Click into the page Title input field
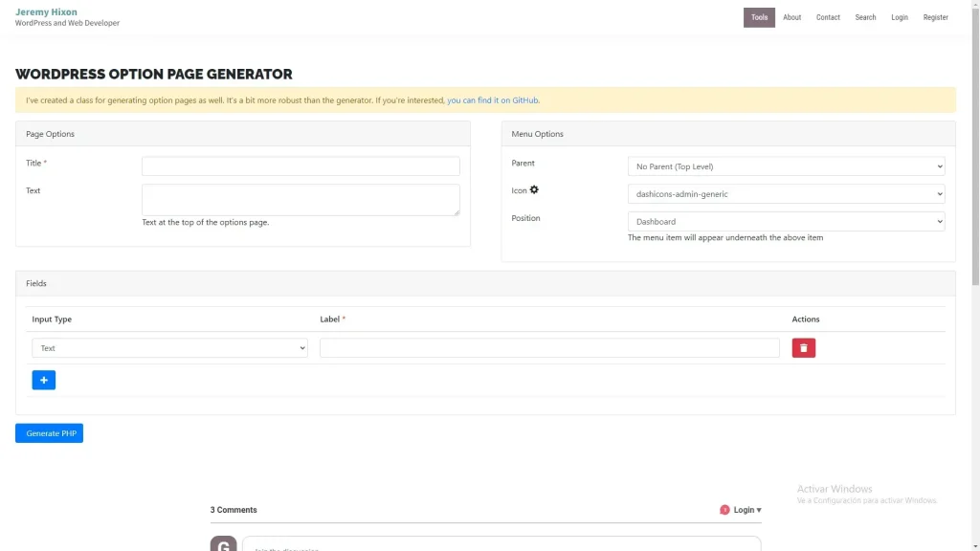This screenshot has height=551, width=980. click(x=301, y=166)
